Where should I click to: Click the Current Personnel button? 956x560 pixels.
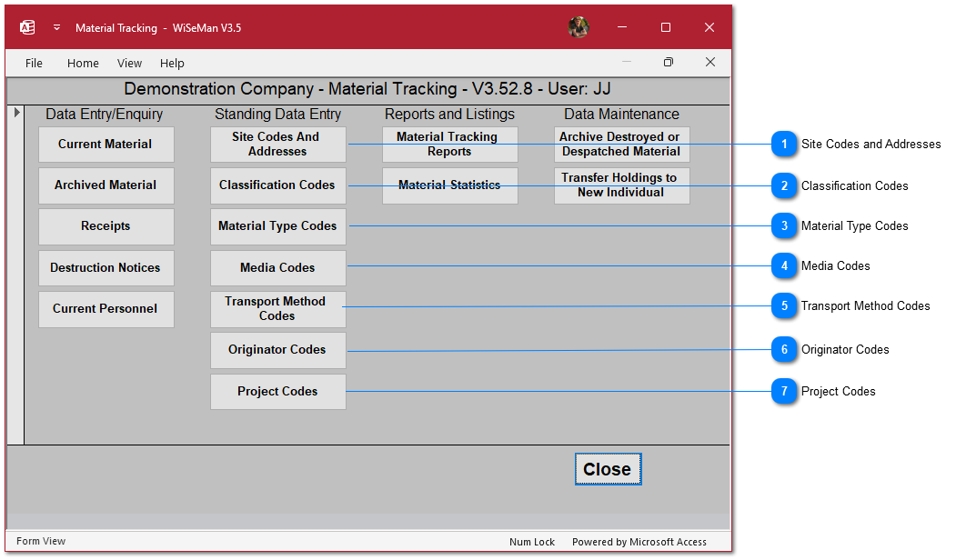click(x=106, y=309)
